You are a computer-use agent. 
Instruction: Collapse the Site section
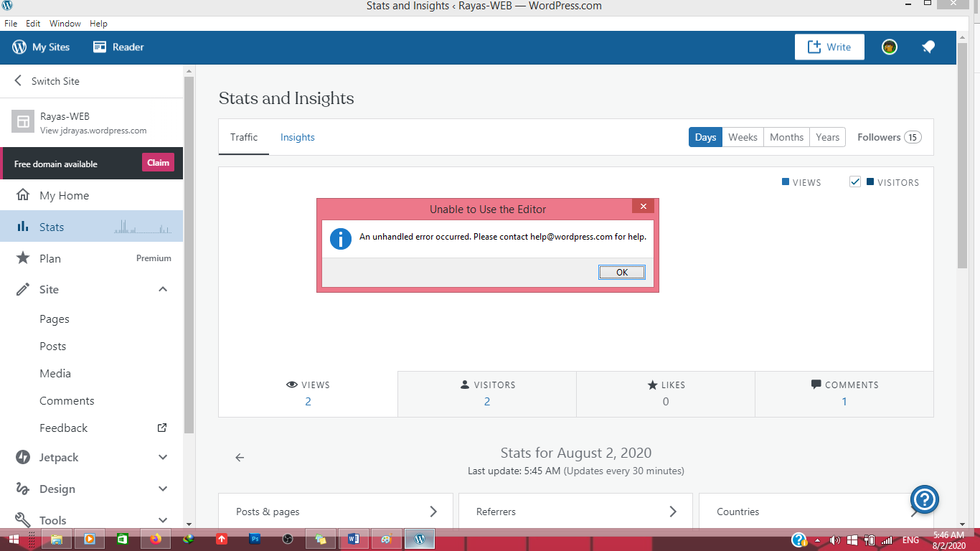(163, 289)
